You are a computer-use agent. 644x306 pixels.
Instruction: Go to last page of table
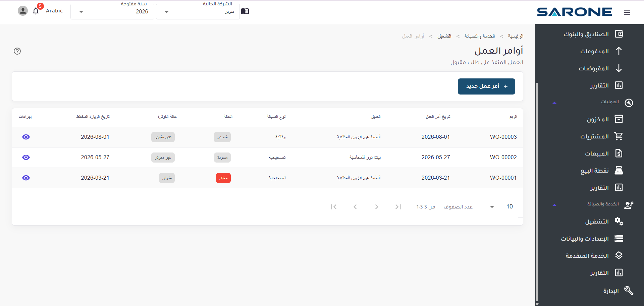(398, 207)
